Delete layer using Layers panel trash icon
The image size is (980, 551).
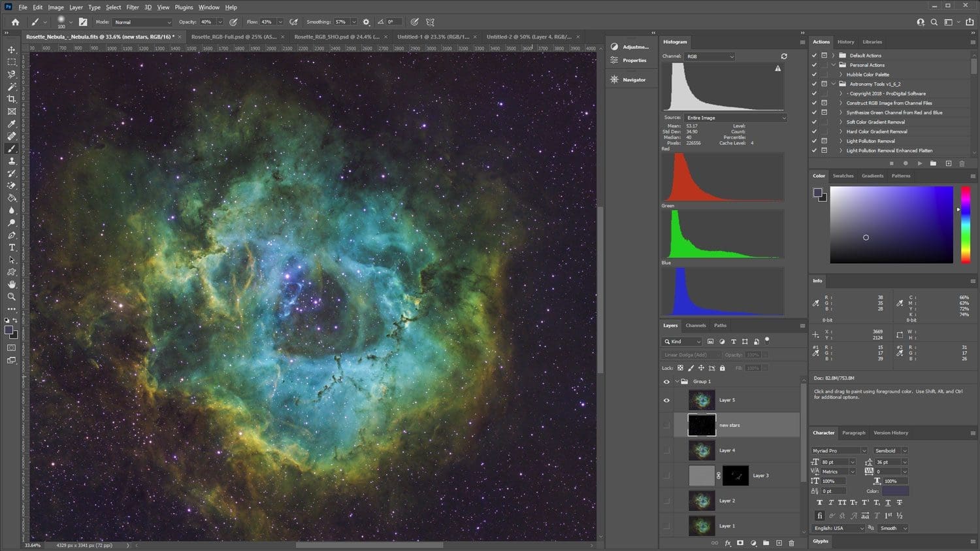(791, 543)
